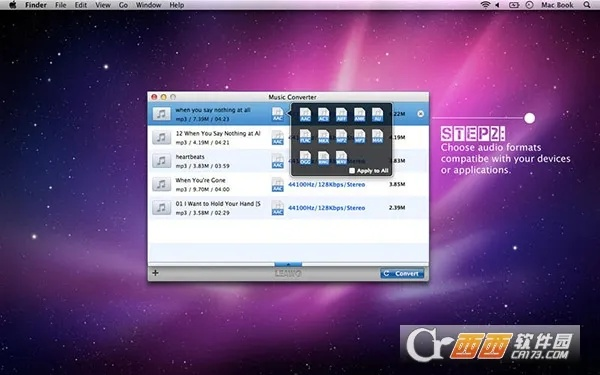Viewport: 600px width, 375px height.
Task: Select the song title '12 When You Say Nothing at Al'
Action: [218, 133]
